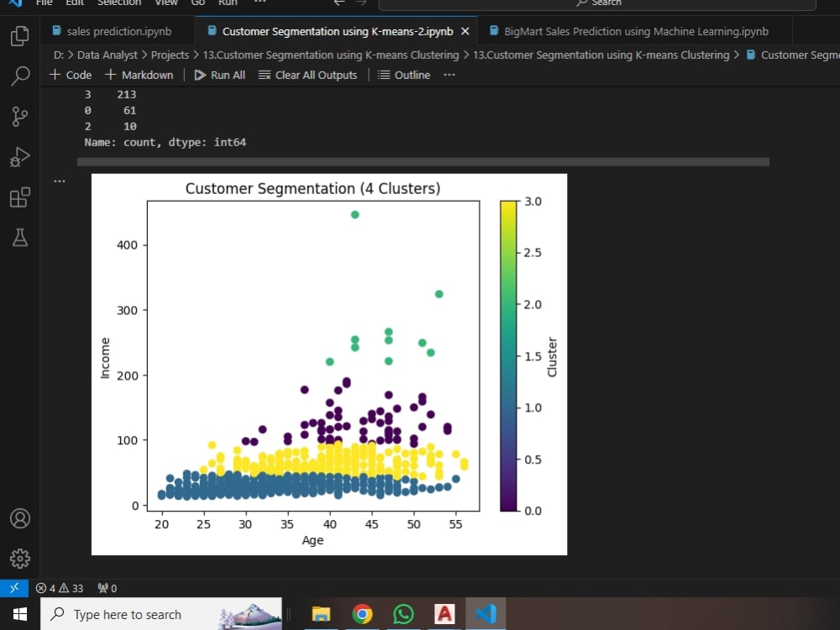
Task: Open the View menu
Action: (x=166, y=3)
